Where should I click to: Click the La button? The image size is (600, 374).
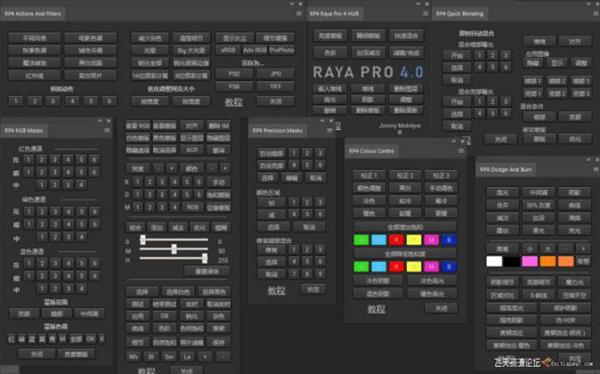pyautogui.click(x=187, y=356)
